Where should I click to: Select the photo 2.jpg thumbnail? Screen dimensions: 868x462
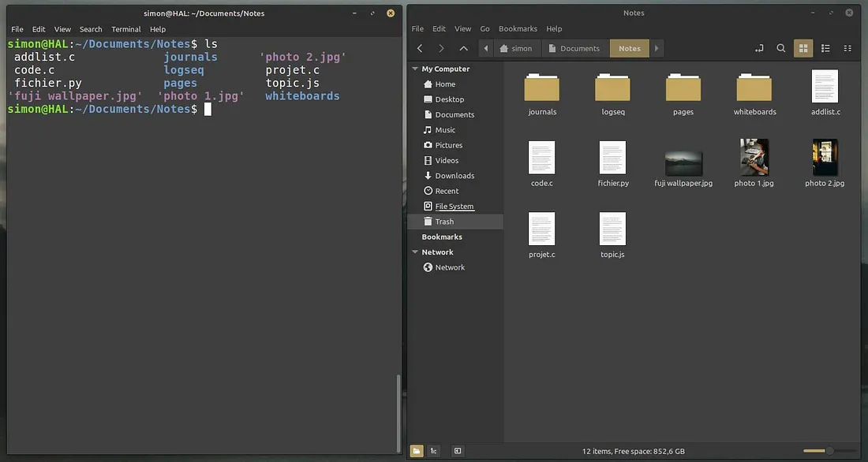pyautogui.click(x=825, y=157)
